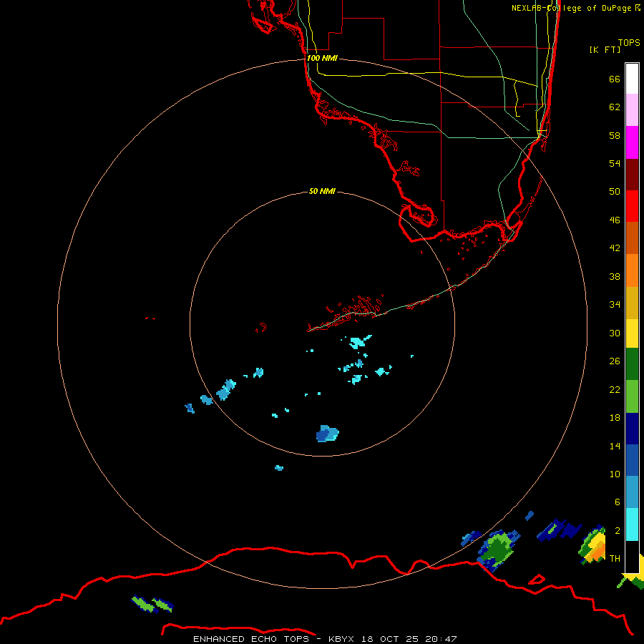Click the "50 NMI" range ring label
The height and width of the screenshot is (644, 644).
click(x=322, y=191)
